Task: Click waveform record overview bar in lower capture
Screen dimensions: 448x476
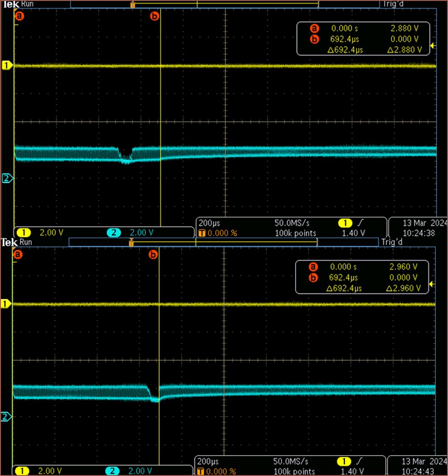Action: point(224,242)
